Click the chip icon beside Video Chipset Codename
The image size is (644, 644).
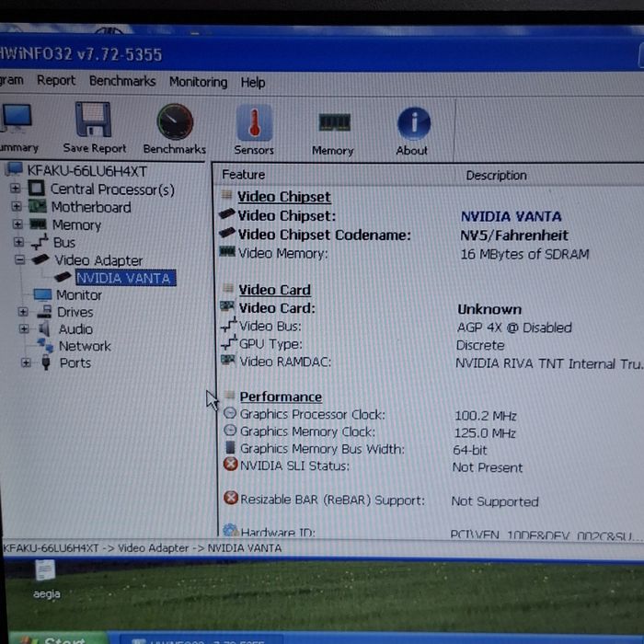pyautogui.click(x=227, y=233)
